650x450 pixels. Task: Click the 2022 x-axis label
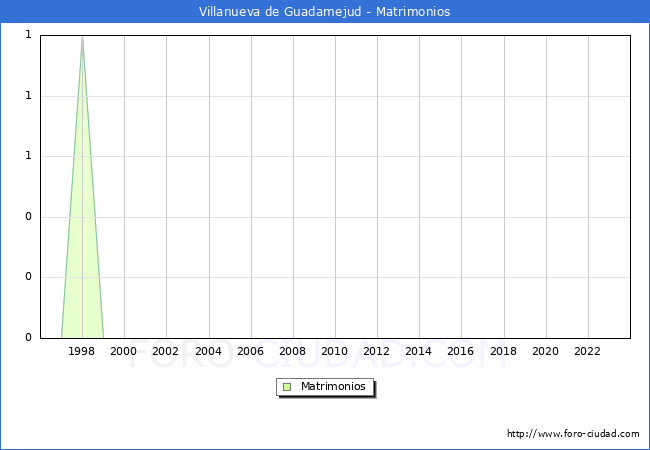coord(587,351)
